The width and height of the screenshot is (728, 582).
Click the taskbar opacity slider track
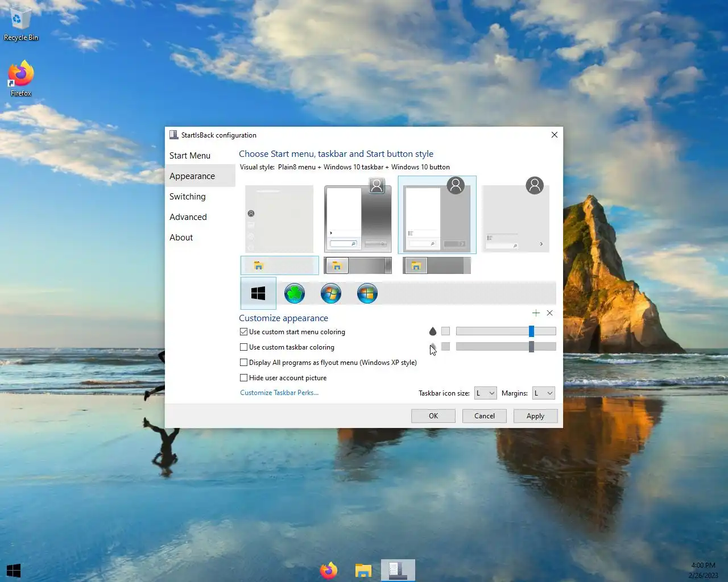(506, 347)
